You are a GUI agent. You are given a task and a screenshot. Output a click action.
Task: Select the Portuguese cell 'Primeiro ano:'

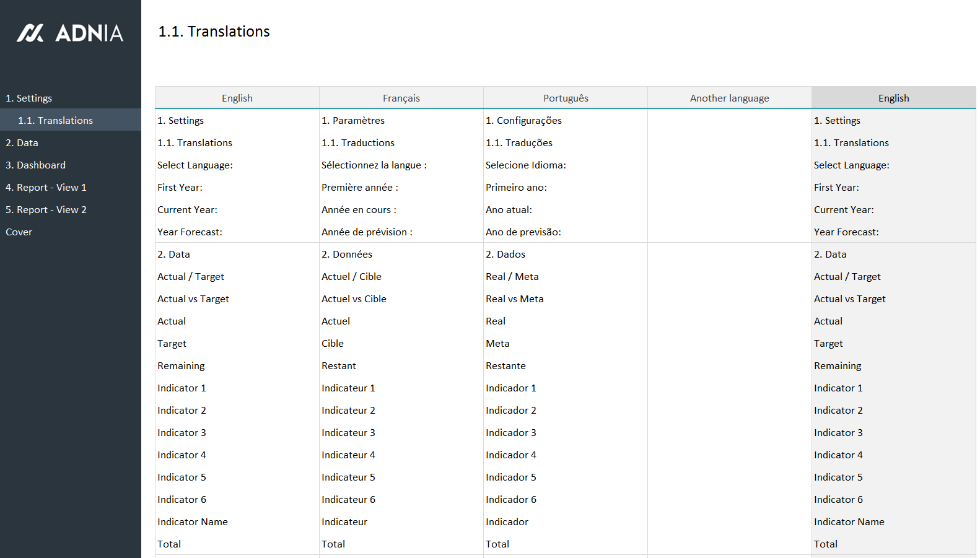(516, 188)
